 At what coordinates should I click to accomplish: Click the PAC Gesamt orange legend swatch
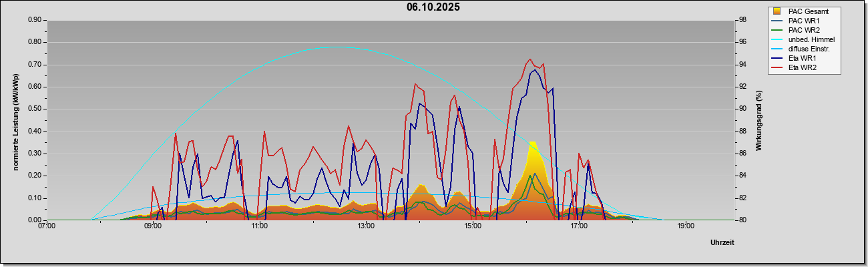[777, 11]
